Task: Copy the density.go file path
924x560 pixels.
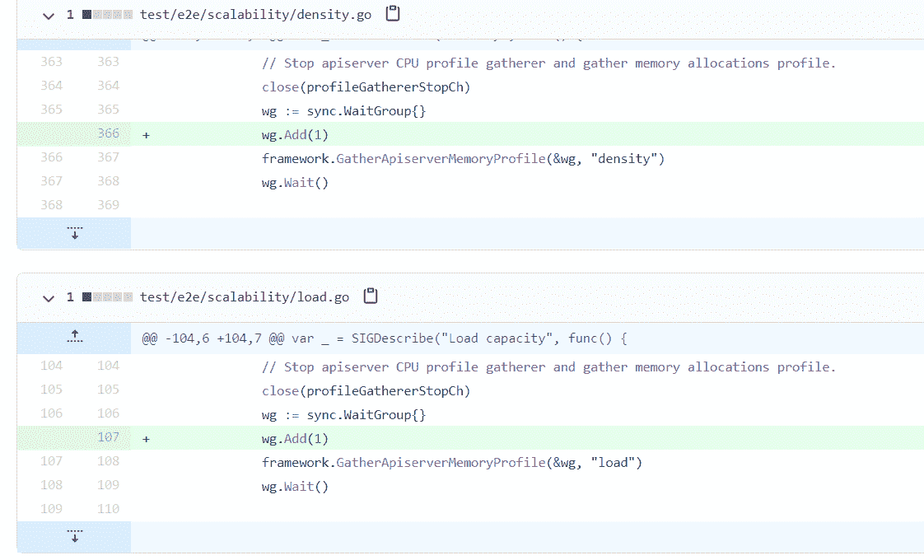Action: [x=393, y=14]
